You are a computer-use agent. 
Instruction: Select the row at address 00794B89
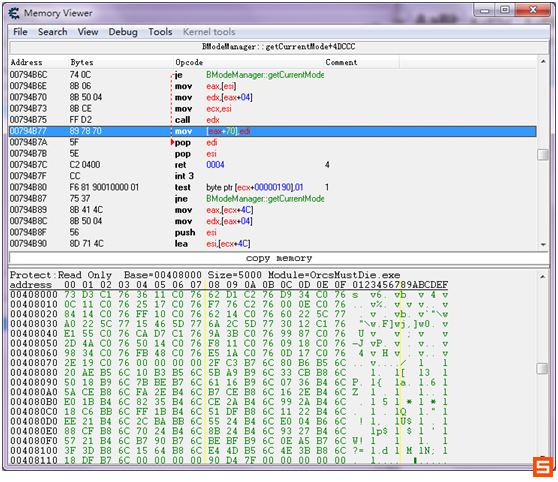tap(273, 210)
